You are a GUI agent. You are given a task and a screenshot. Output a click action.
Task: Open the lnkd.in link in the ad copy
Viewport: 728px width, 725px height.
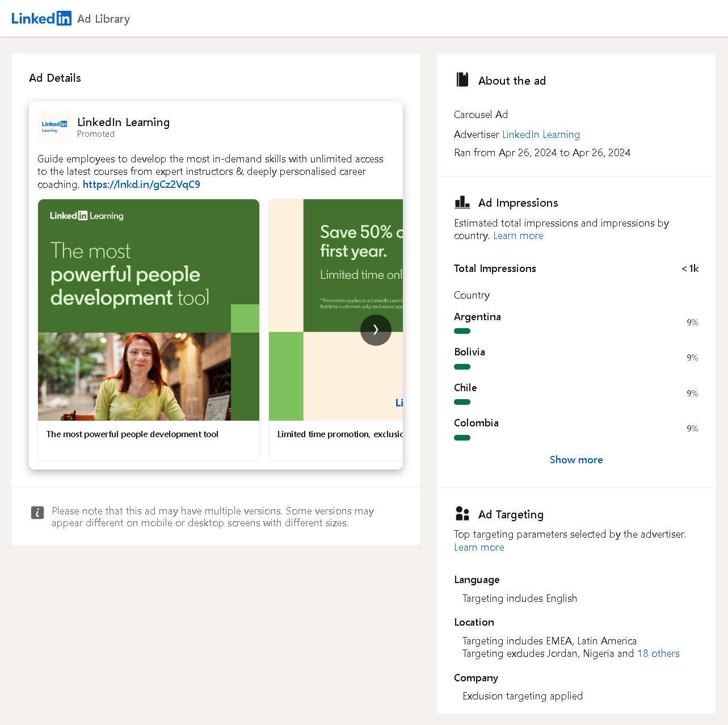click(141, 184)
